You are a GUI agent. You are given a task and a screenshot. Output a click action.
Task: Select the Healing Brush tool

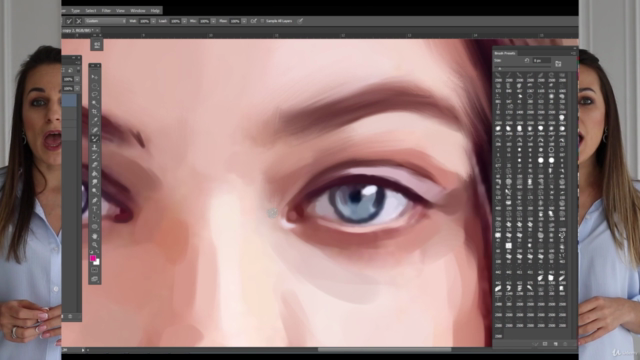(95, 130)
